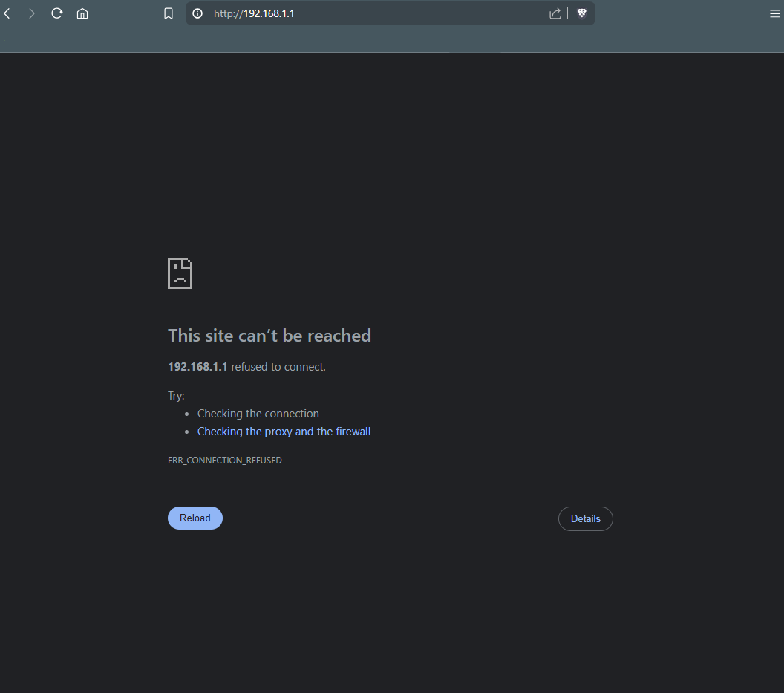784x693 pixels.
Task: Open the browser hamburger menu
Action: click(x=775, y=13)
